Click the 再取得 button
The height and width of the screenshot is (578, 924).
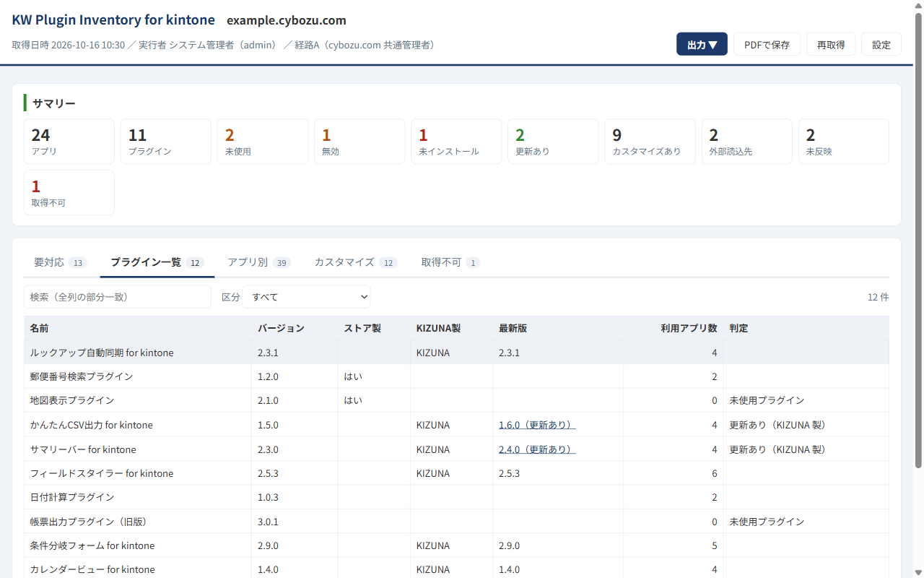click(x=831, y=44)
